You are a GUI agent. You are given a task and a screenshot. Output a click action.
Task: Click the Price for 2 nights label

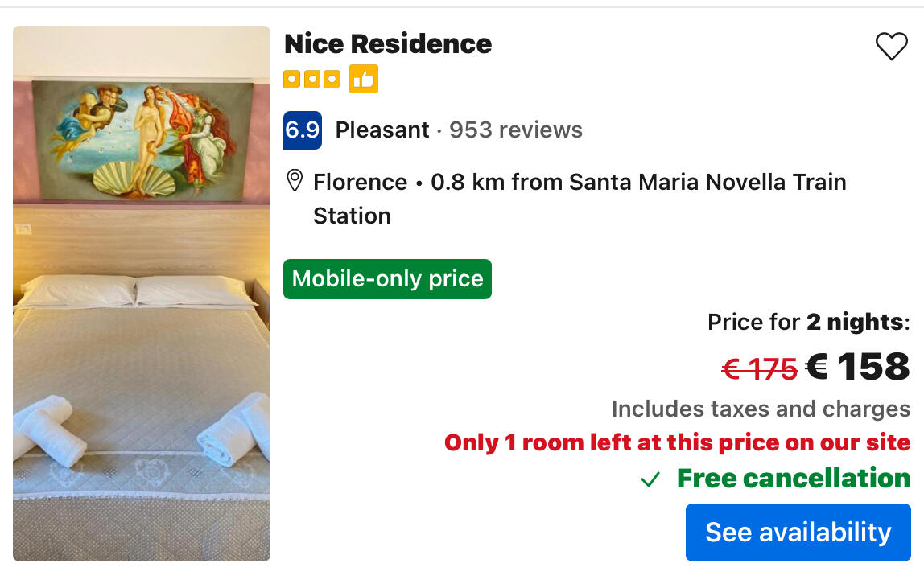(x=808, y=323)
